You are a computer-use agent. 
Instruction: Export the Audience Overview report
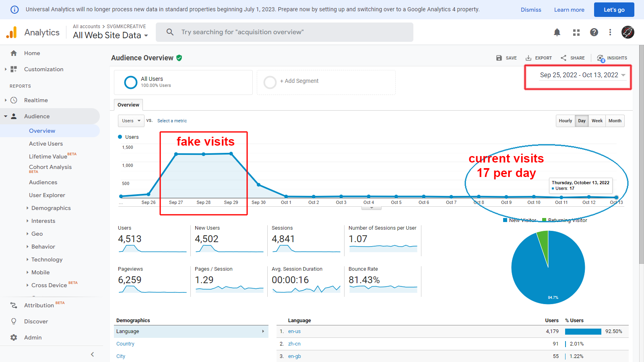coord(539,58)
